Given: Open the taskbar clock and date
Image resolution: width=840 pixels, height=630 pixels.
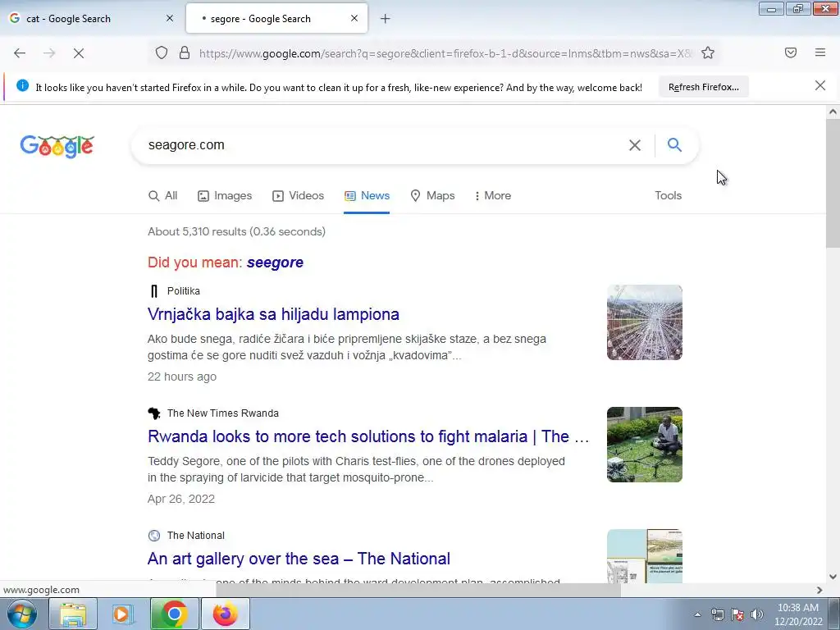Looking at the screenshot, I should [798, 614].
